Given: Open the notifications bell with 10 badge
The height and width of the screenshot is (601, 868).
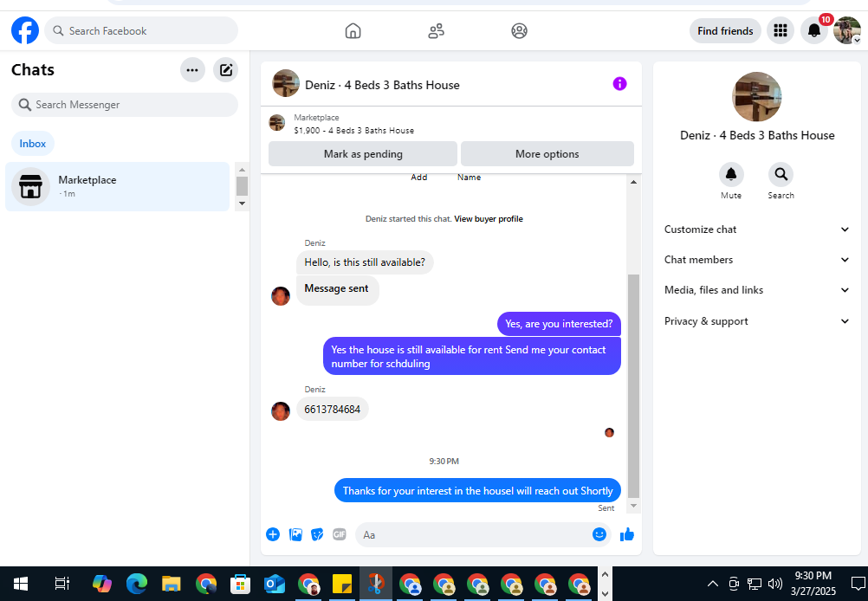Looking at the screenshot, I should click(x=814, y=30).
